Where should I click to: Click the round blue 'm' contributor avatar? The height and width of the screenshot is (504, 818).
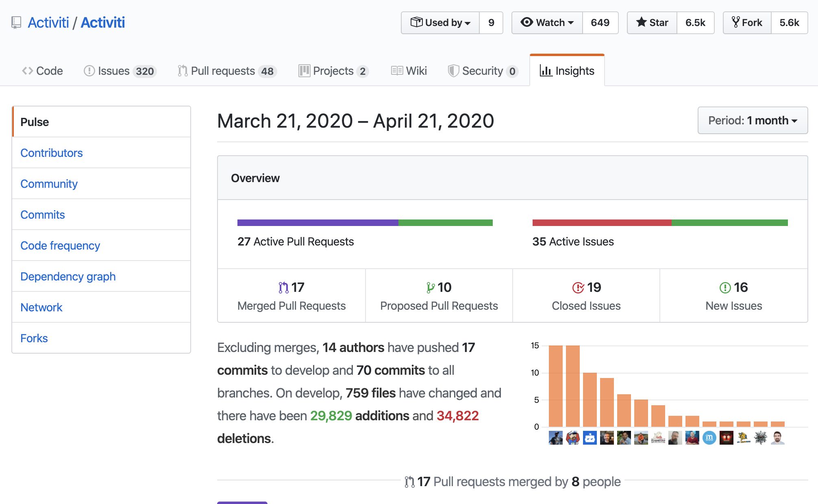coord(709,438)
